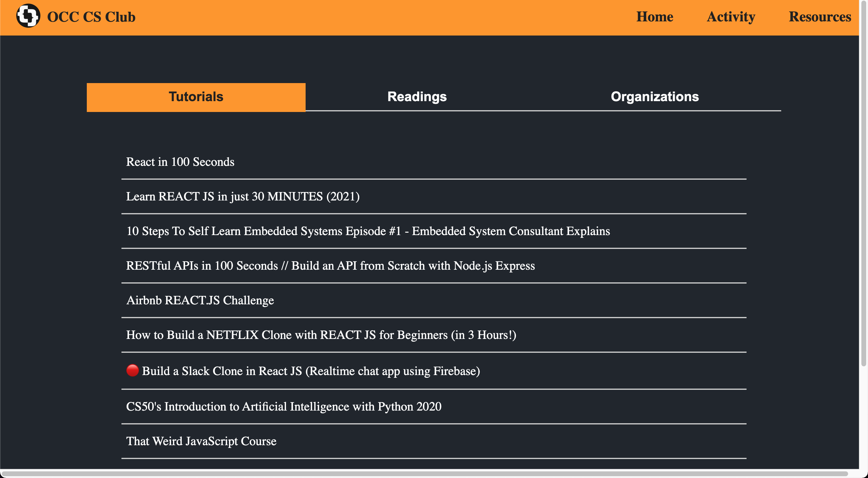
Task: Open the Activity nav link
Action: point(731,17)
